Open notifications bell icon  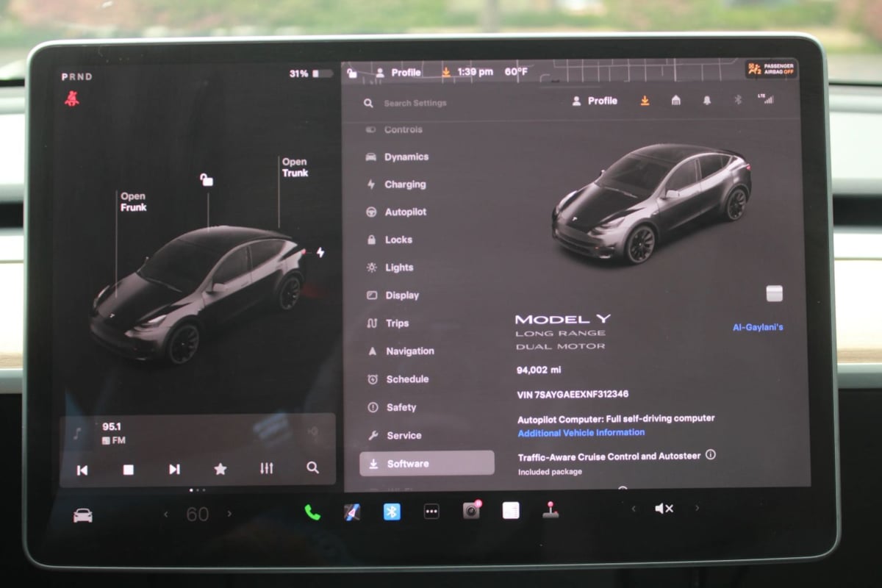coord(706,101)
